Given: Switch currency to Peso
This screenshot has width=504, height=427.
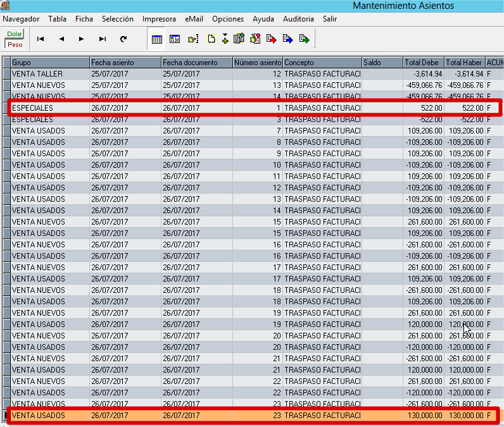Looking at the screenshot, I should (x=15, y=45).
